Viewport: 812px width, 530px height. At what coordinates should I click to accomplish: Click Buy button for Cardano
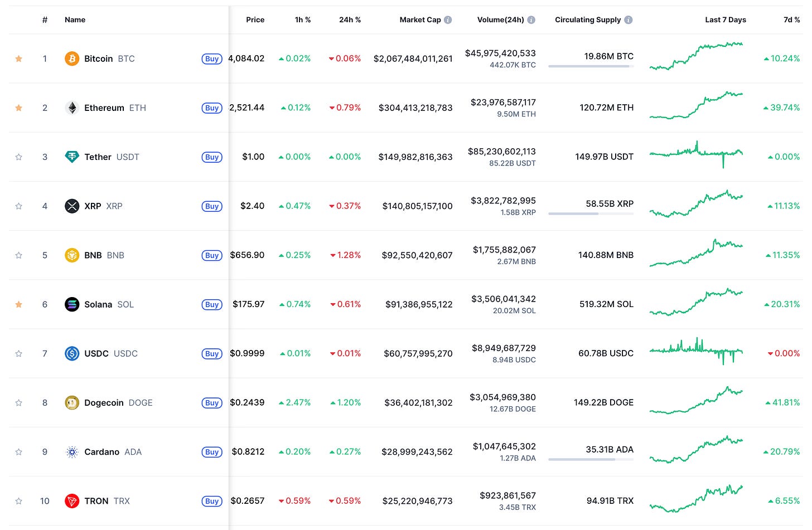pos(212,452)
